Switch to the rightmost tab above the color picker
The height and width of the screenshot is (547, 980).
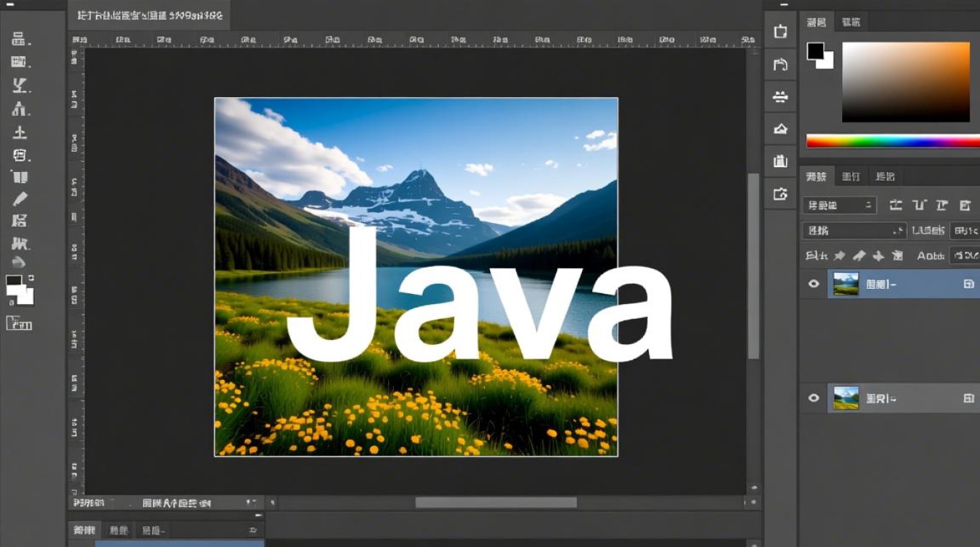click(850, 22)
